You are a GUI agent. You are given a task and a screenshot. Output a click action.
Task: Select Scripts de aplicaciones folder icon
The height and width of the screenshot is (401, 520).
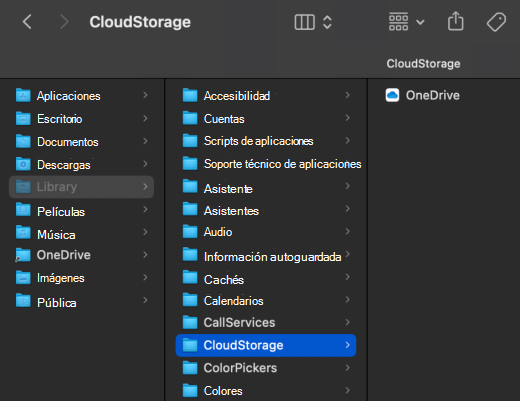(190, 141)
